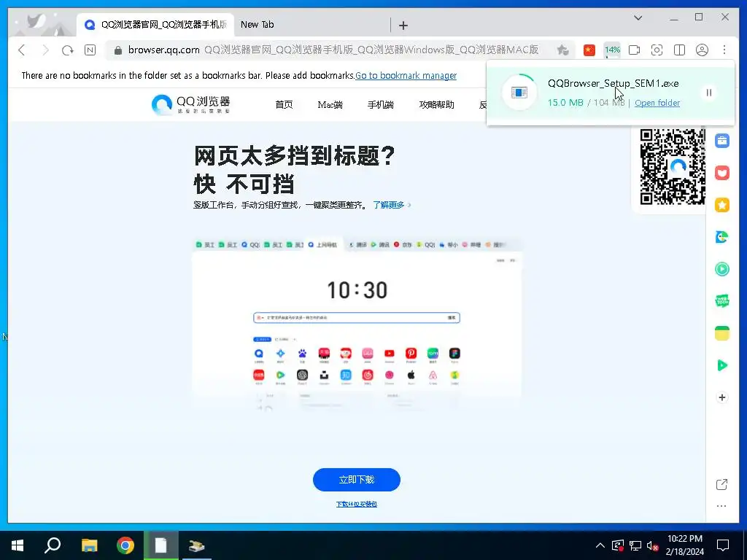This screenshot has height=560, width=747.
Task: Open the yellow star favorites sidebar icon
Action: [x=721, y=205]
